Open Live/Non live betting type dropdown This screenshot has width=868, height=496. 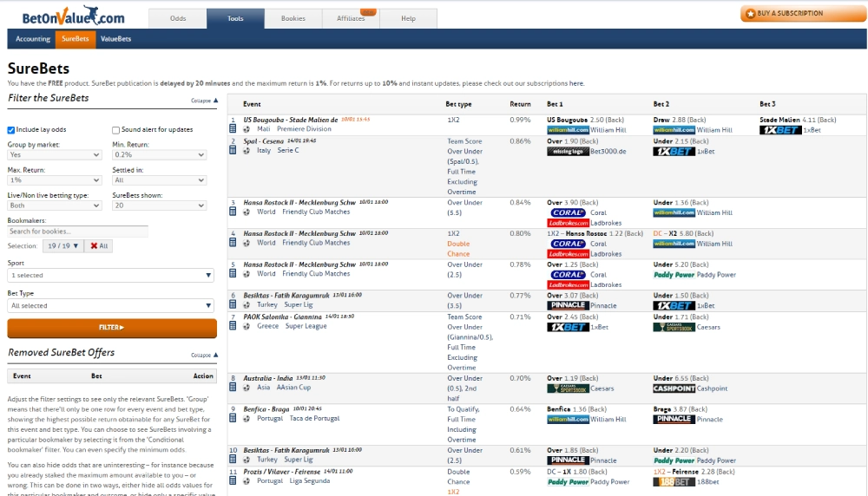tap(54, 206)
